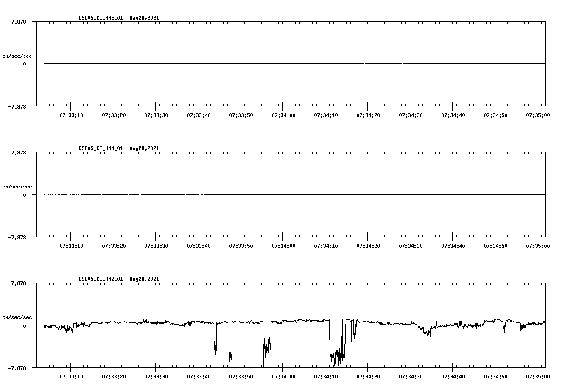Image resolution: width=576 pixels, height=392 pixels.
Task: Select the 07:34:30 tick on bottom plot
Action: pos(410,375)
